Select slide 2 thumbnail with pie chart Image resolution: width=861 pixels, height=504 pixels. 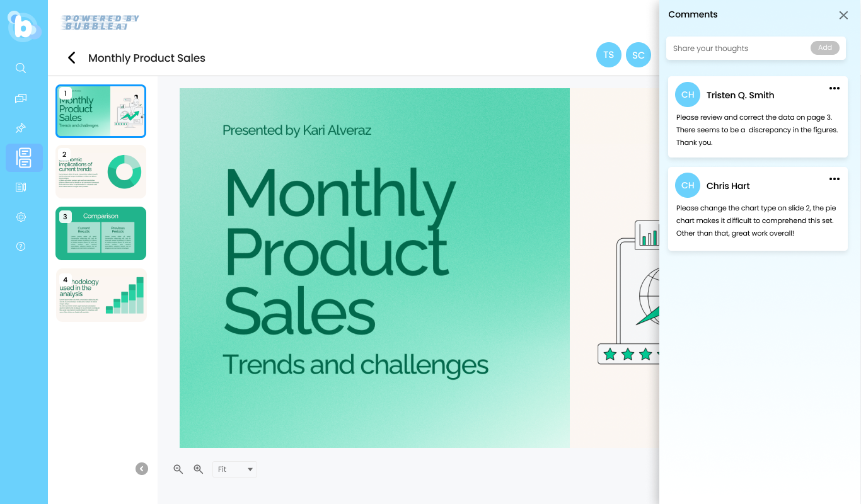(x=101, y=171)
